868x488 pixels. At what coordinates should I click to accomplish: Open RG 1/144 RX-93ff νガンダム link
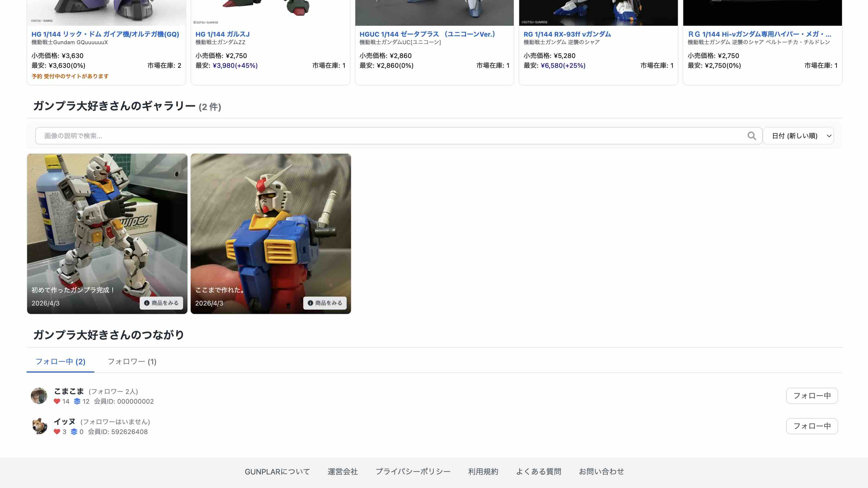(567, 34)
